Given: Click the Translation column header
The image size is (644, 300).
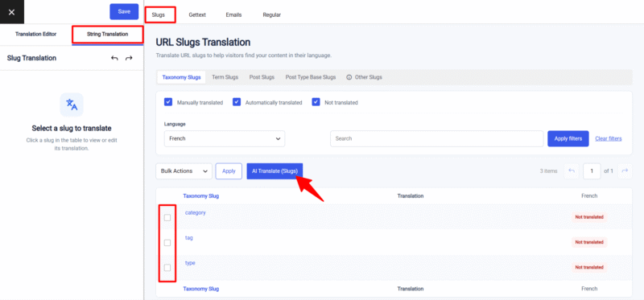Looking at the screenshot, I should 411,196.
